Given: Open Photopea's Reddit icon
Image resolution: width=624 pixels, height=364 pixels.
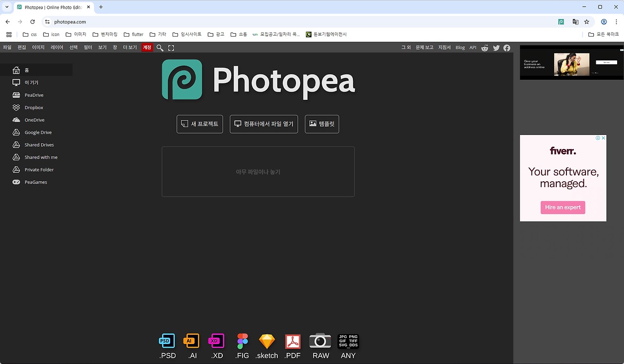Looking at the screenshot, I should point(485,48).
